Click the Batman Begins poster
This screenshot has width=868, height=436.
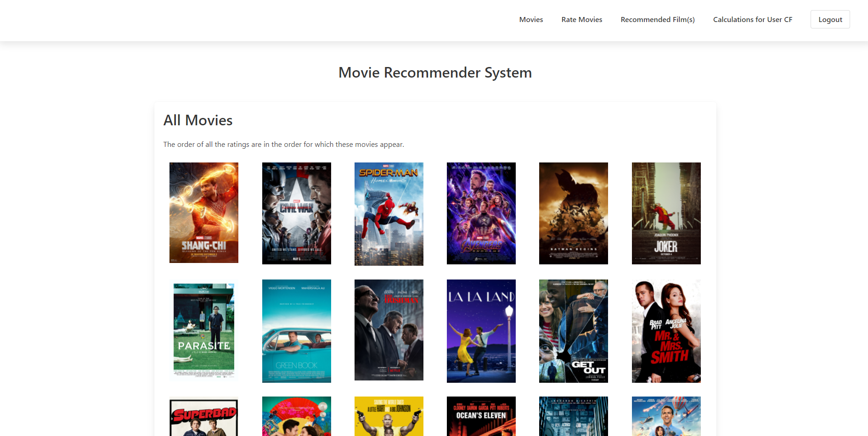[x=574, y=213]
